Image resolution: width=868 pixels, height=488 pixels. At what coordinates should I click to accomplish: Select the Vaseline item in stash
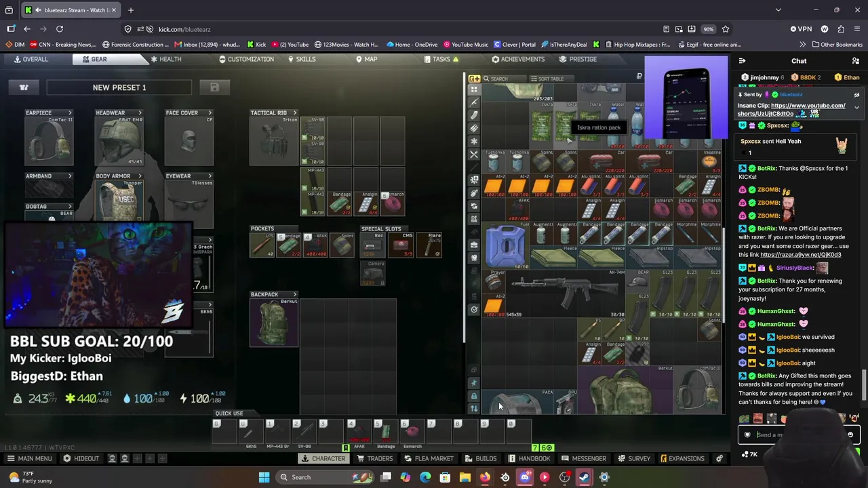pos(711,162)
